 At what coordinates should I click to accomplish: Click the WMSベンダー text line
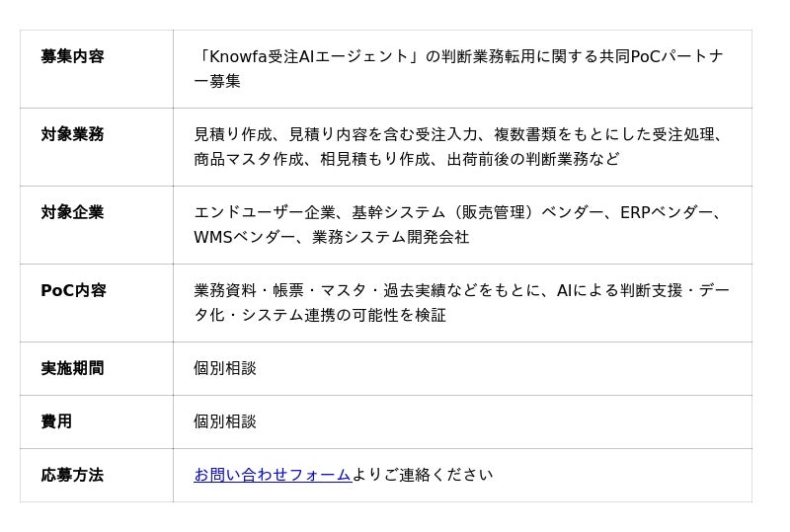(332, 237)
